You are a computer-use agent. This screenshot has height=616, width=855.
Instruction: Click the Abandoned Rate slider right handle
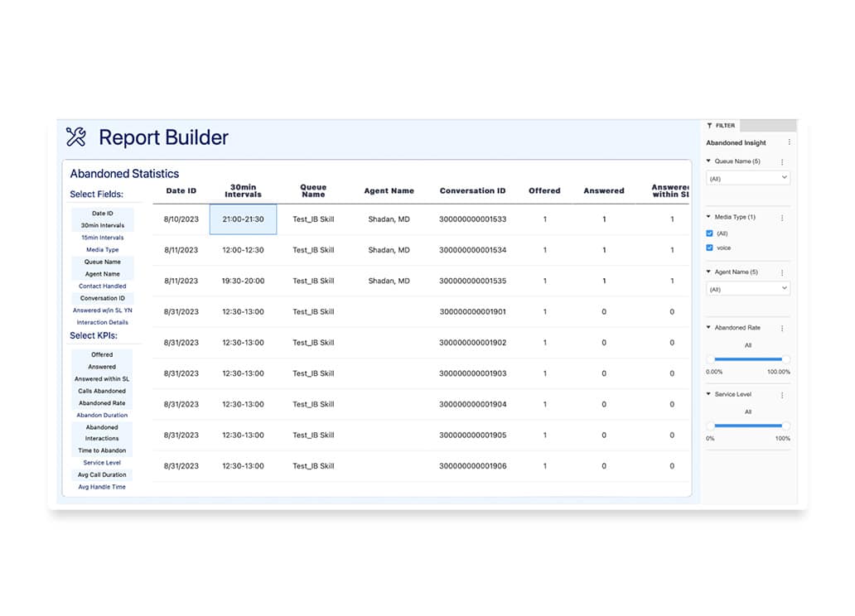coord(785,359)
